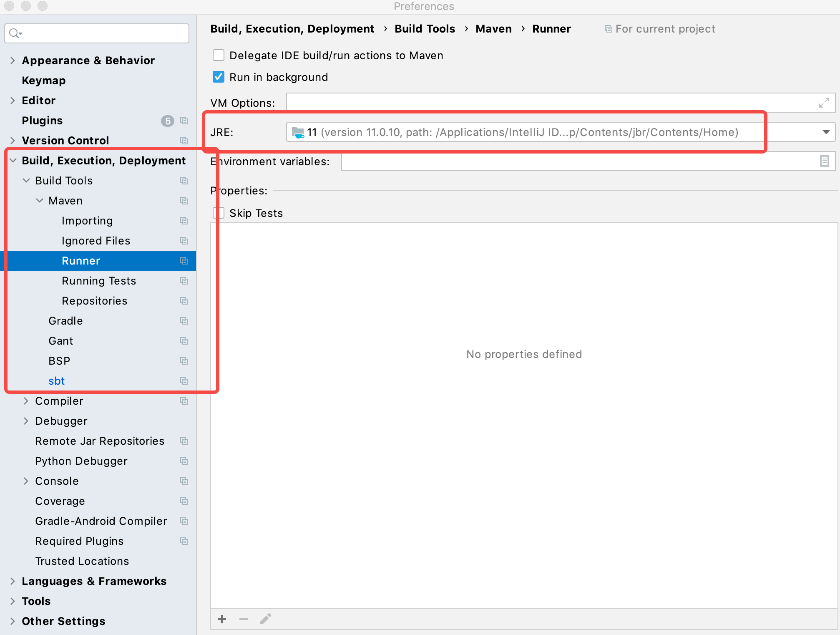
Task: Open the Importing settings page
Action: pyautogui.click(x=87, y=221)
